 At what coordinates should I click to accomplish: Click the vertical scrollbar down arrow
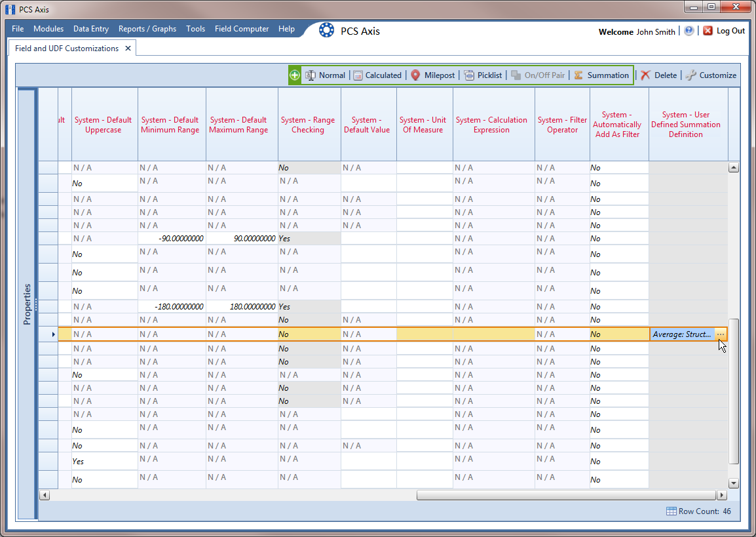coord(733,483)
